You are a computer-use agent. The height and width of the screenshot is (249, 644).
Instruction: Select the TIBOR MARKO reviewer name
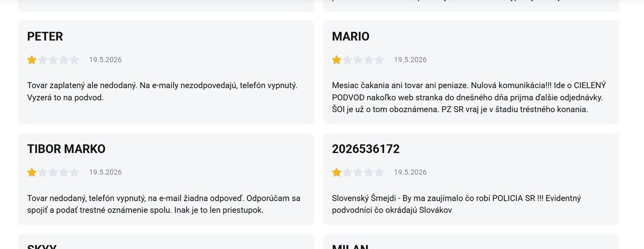(x=66, y=149)
